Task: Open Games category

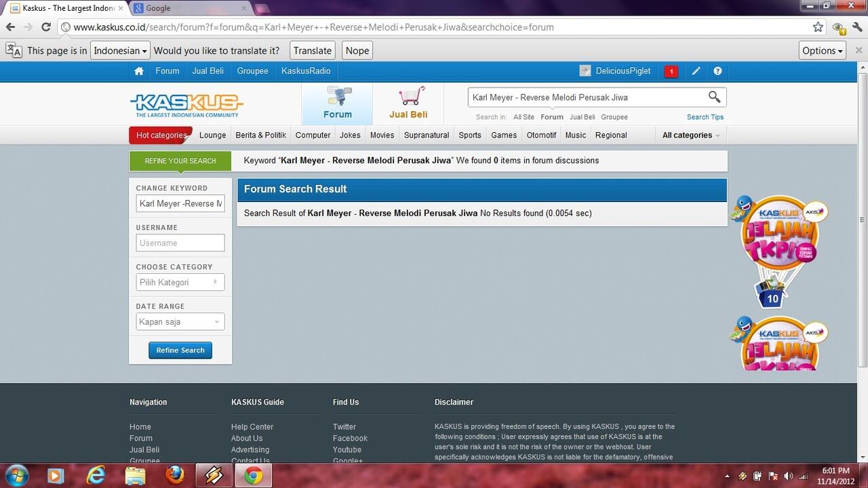Action: click(x=504, y=135)
